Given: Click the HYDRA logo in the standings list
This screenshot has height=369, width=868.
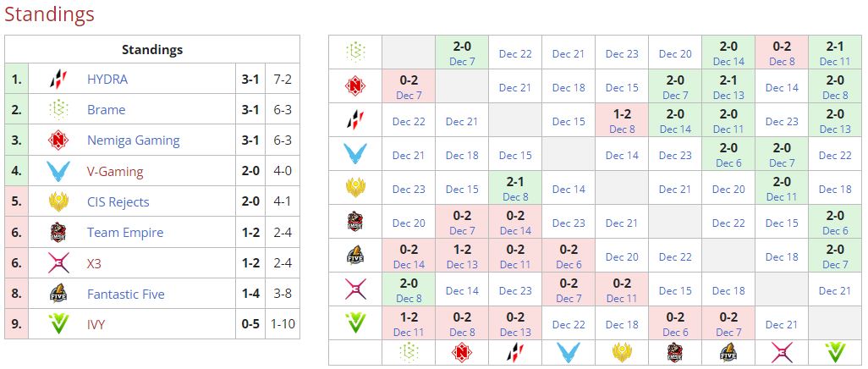Looking at the screenshot, I should click(58, 80).
